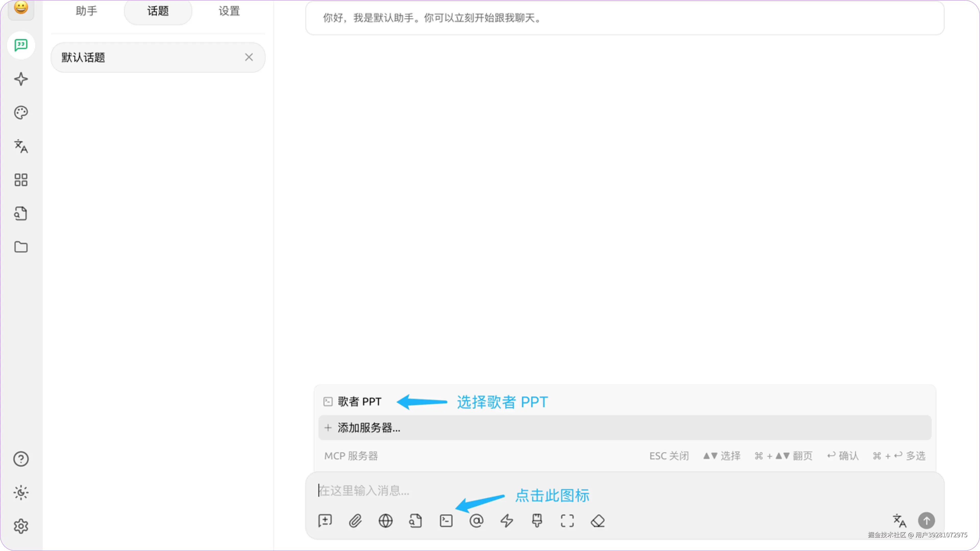980x551 pixels.
Task: Expand input box with fullscreen icon
Action: 567,521
